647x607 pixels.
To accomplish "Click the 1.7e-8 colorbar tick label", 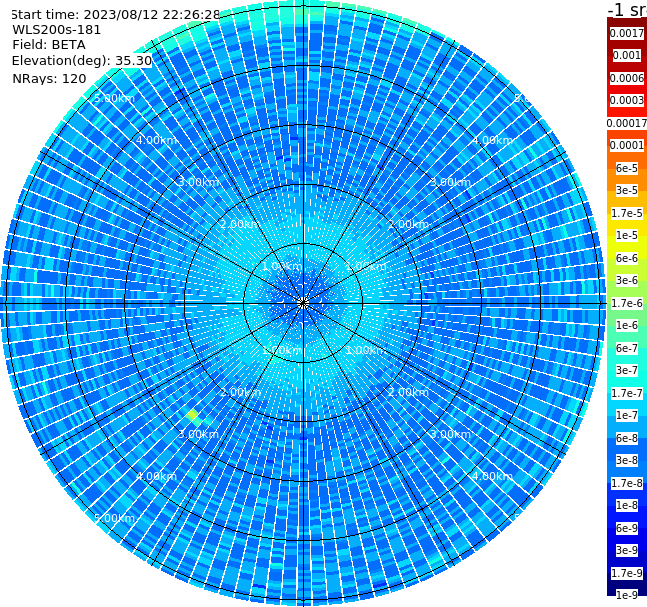I will click(627, 483).
